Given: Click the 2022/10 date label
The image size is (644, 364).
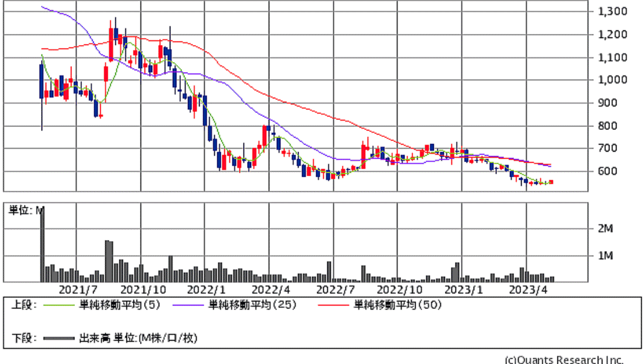Looking at the screenshot, I should tap(399, 290).
